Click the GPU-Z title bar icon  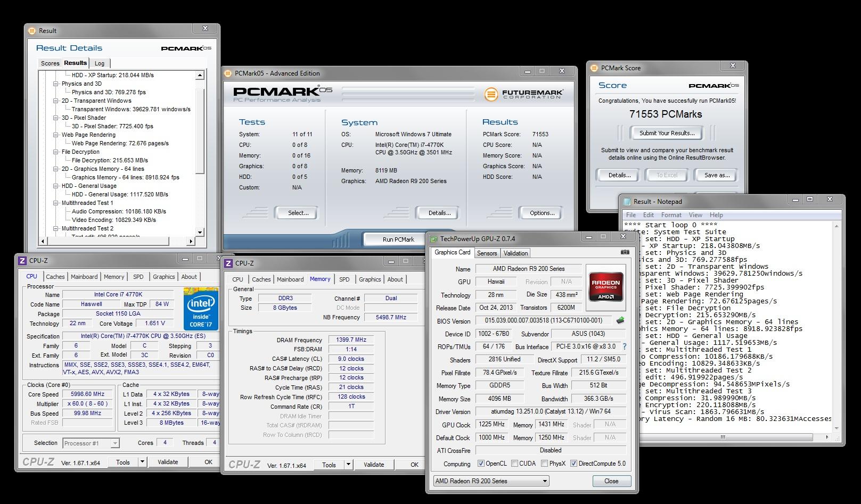[x=434, y=239]
